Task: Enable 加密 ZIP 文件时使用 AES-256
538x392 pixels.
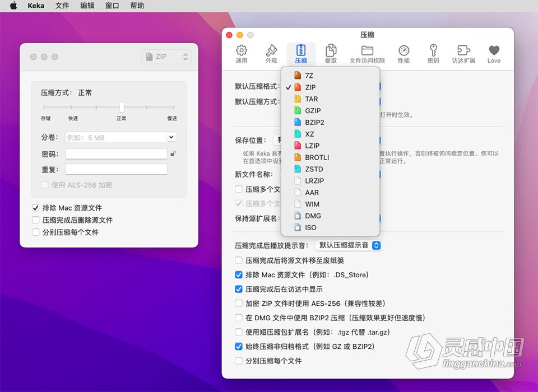Action: 239,303
